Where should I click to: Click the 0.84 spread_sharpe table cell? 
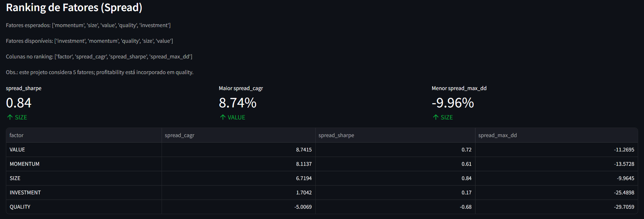tap(395, 178)
